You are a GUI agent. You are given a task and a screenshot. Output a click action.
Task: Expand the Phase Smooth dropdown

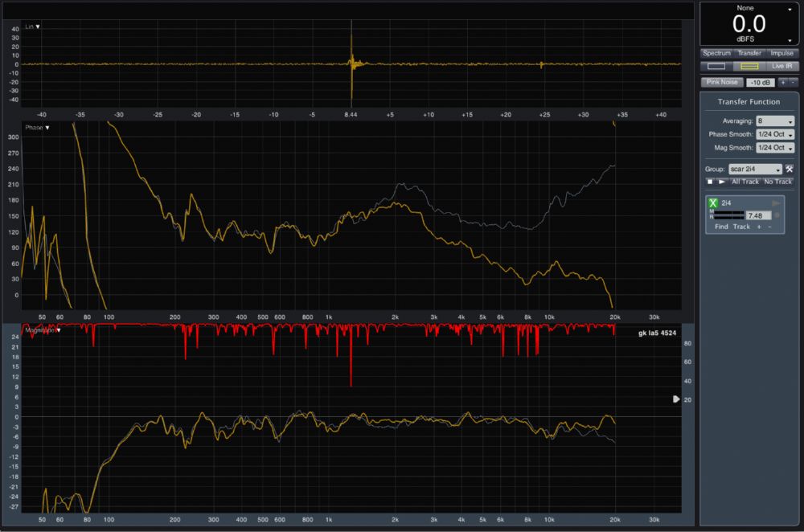point(775,134)
